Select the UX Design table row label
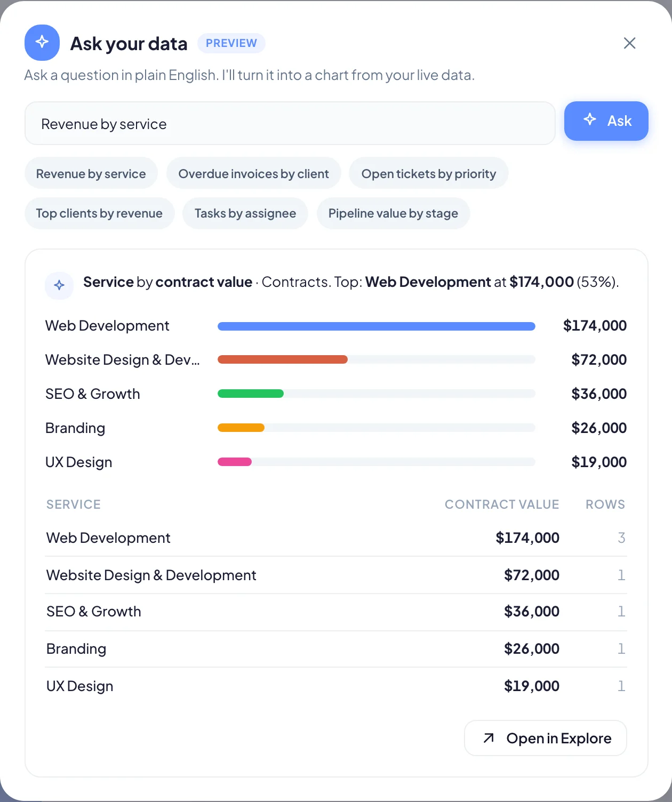This screenshot has height=802, width=672. (x=80, y=686)
